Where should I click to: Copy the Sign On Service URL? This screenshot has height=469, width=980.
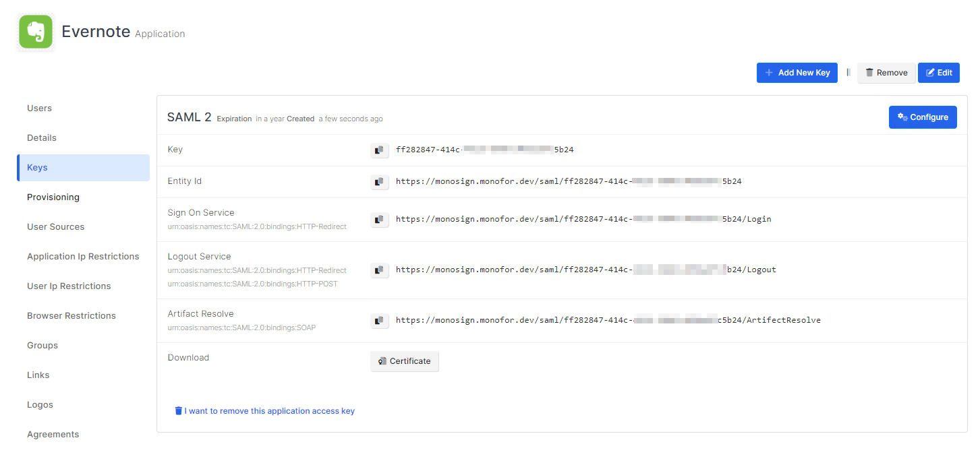[380, 219]
